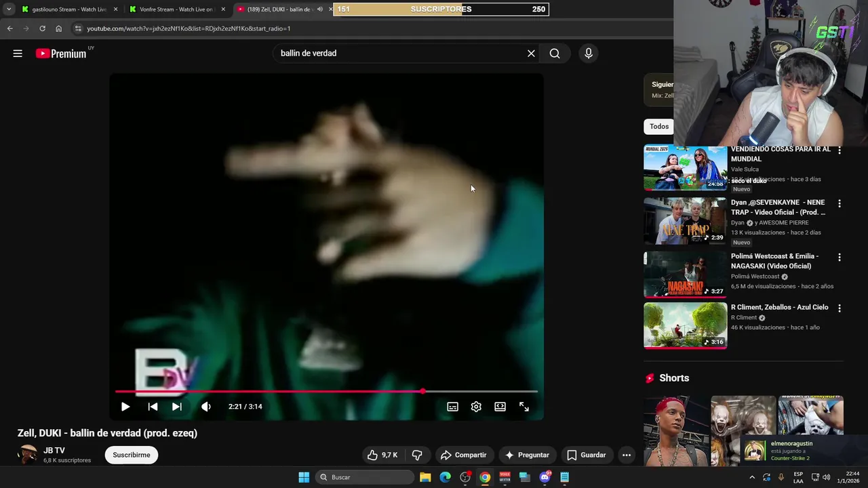The image size is (868, 488).
Task: Open more actions three-dot menu under video
Action: [x=627, y=455]
